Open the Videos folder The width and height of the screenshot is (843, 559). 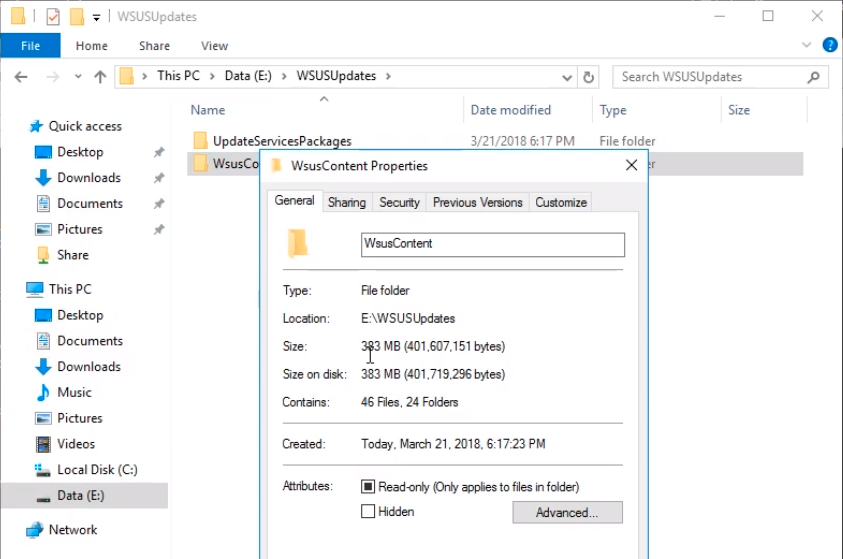click(76, 445)
